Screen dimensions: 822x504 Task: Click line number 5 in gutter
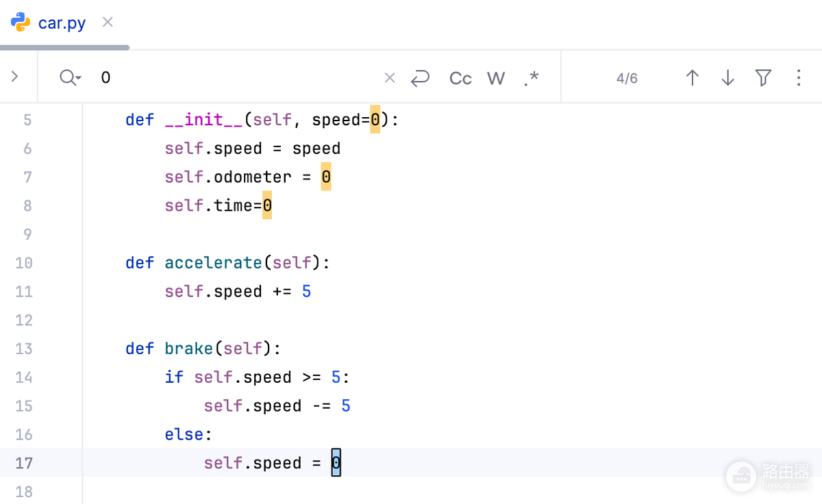click(x=27, y=120)
